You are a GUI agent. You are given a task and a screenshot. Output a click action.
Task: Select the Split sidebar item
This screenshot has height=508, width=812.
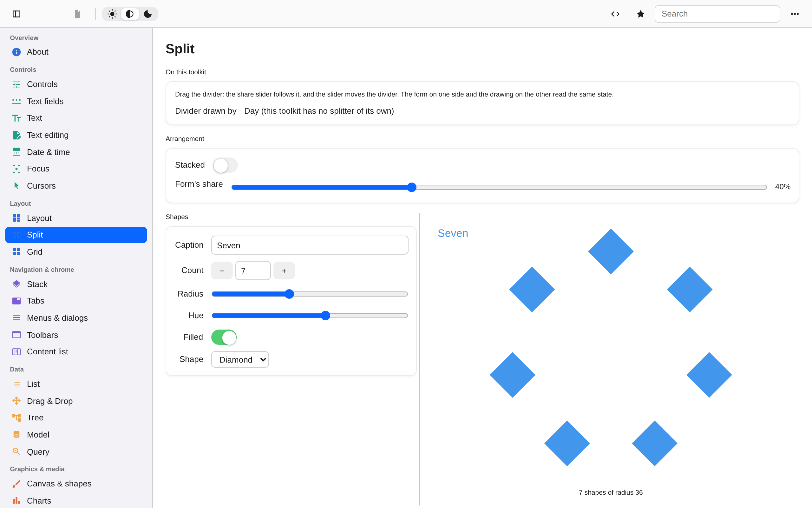click(76, 235)
